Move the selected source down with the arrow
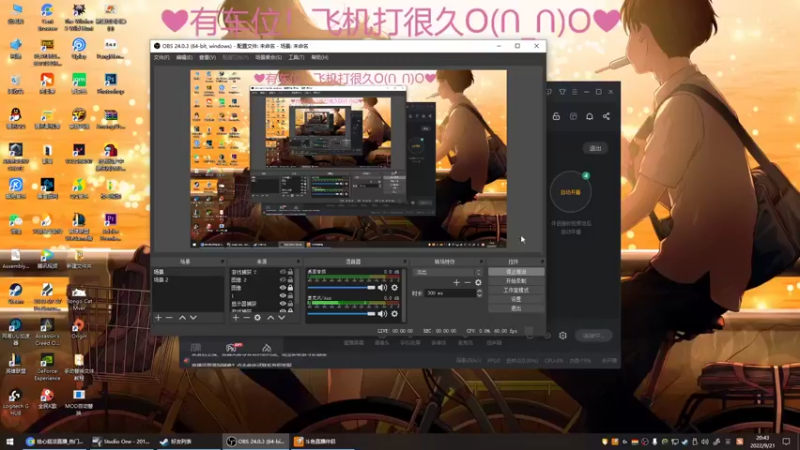 [281, 317]
